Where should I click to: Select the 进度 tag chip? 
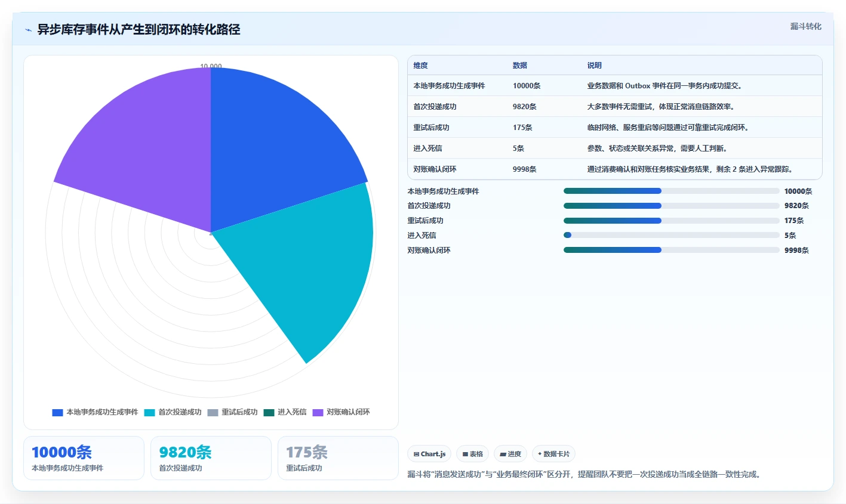[510, 454]
